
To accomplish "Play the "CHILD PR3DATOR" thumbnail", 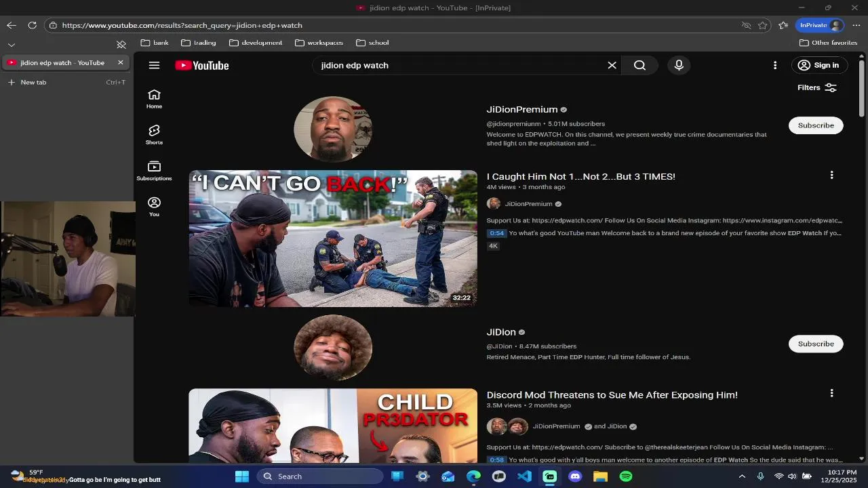I will pos(333,426).
